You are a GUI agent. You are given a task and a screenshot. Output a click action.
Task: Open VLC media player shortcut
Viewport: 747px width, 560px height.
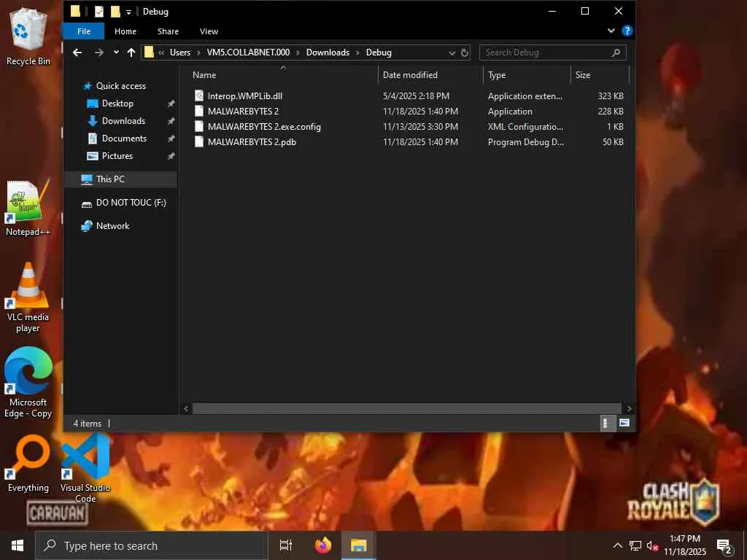pyautogui.click(x=28, y=297)
